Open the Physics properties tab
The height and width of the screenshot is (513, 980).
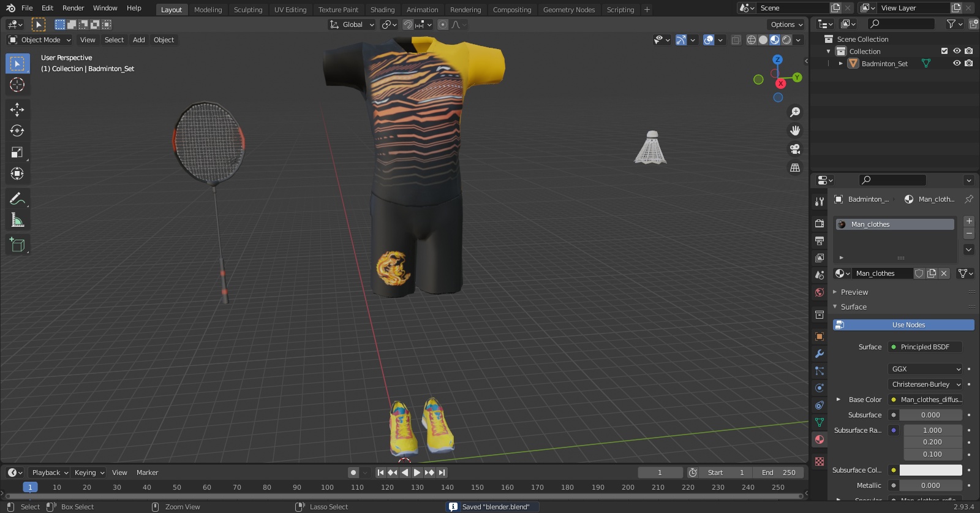point(820,388)
